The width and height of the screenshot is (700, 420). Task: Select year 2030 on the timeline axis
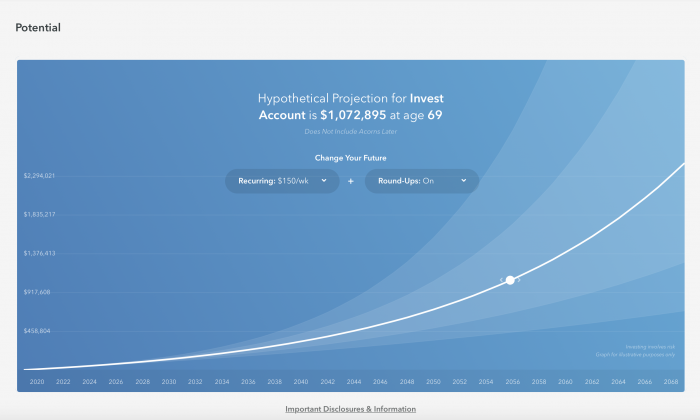[169, 382]
